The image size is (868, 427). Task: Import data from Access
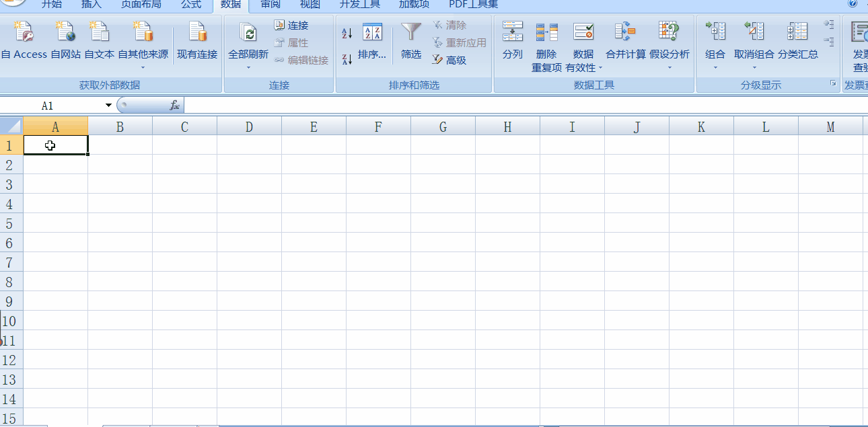tap(24, 41)
